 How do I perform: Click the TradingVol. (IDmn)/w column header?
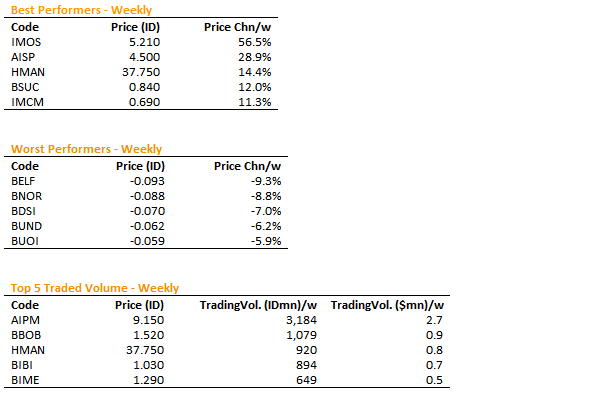[258, 305]
